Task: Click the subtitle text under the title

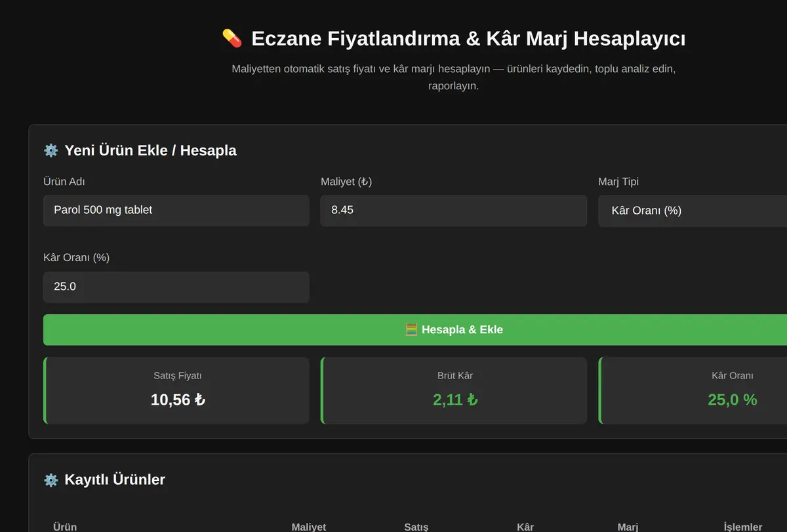Action: point(454,77)
